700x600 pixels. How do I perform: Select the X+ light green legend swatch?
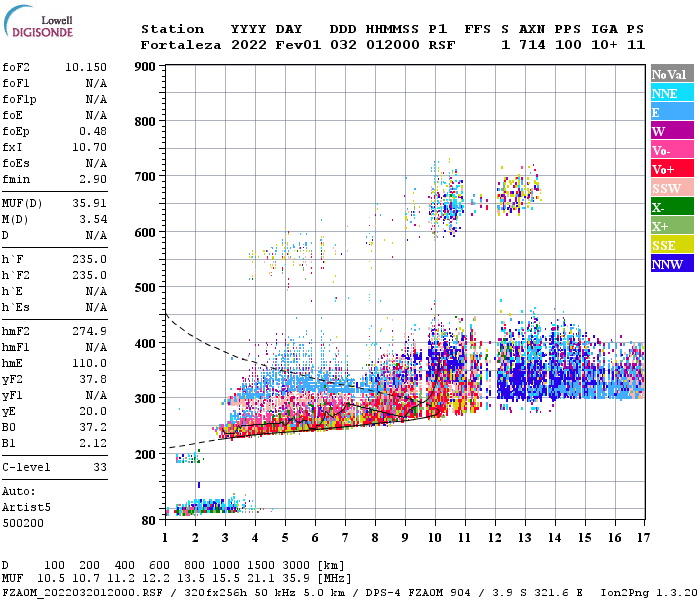tap(672, 225)
